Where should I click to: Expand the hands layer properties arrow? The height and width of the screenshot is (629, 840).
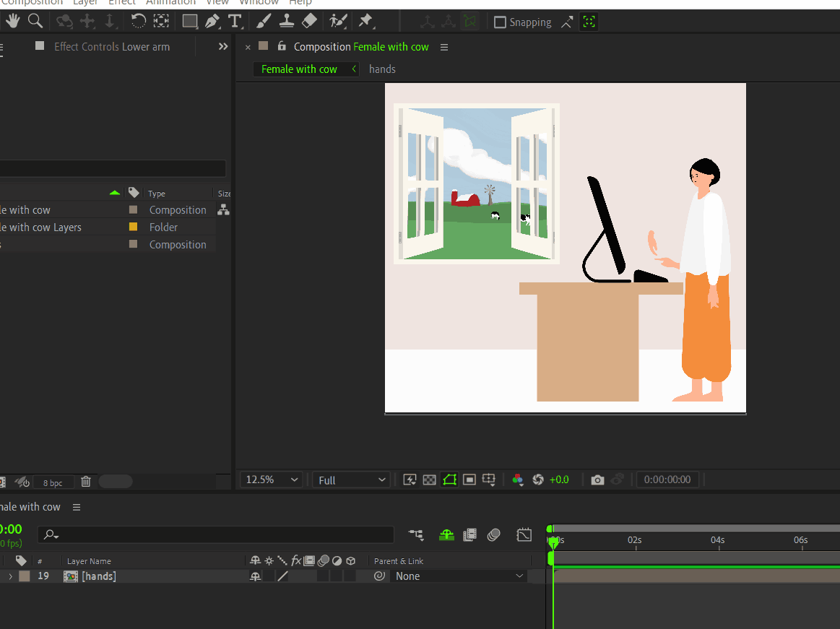(10, 576)
